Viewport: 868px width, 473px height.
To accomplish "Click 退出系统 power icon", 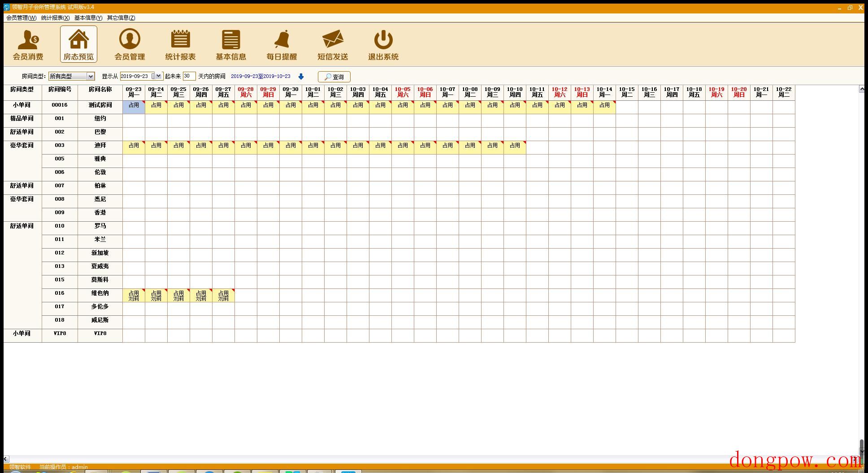I will click(383, 44).
